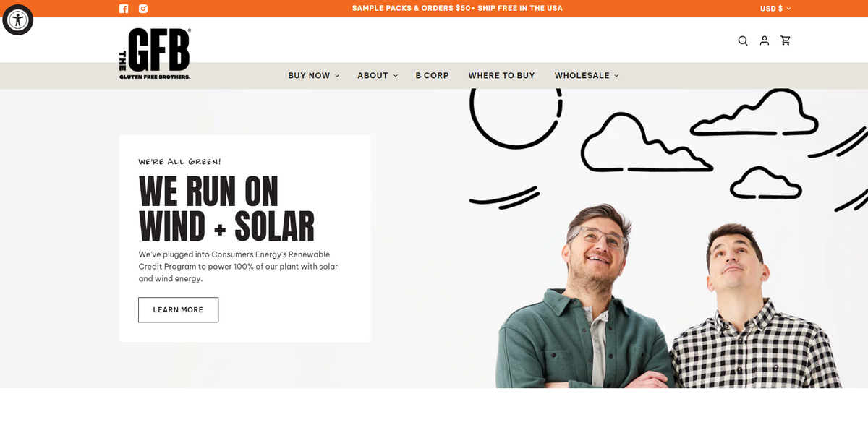Open the About dropdown menu
Viewport: 868px width, 425px height.
tap(378, 75)
